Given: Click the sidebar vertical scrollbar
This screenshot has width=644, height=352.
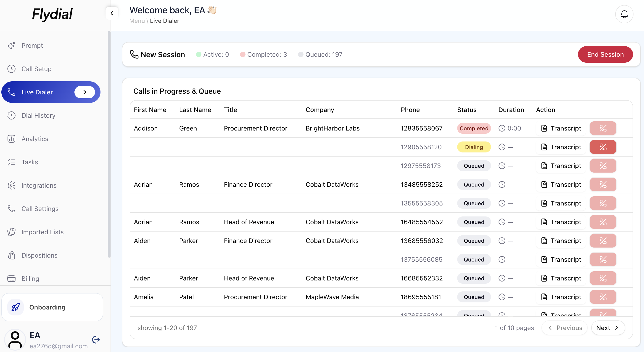Looking at the screenshot, I should point(109,144).
